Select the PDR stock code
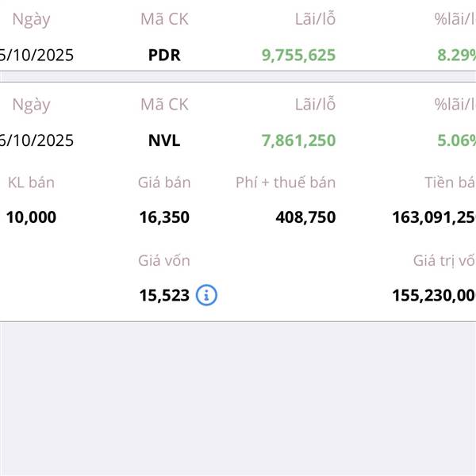Screen dimensions: 476x476 [164, 55]
